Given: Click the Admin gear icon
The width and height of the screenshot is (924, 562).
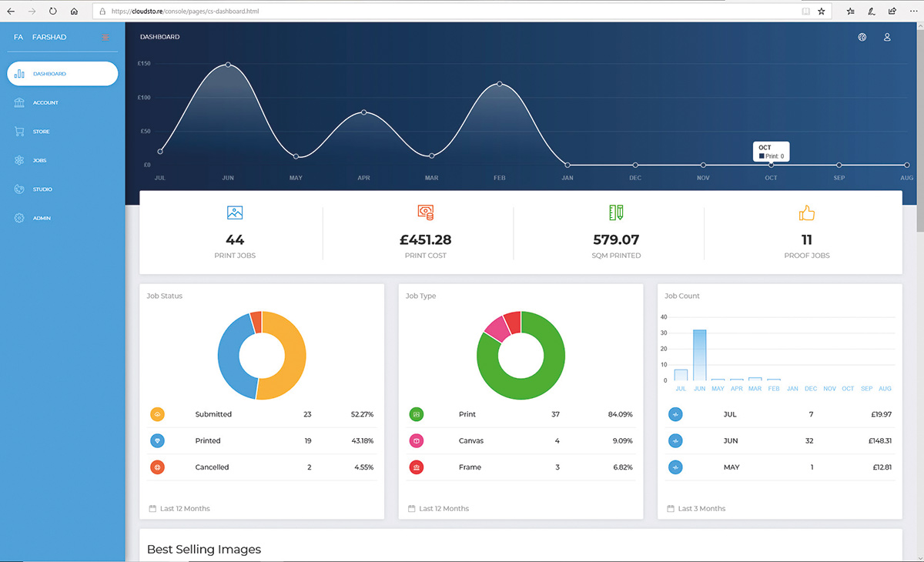Looking at the screenshot, I should click(19, 218).
